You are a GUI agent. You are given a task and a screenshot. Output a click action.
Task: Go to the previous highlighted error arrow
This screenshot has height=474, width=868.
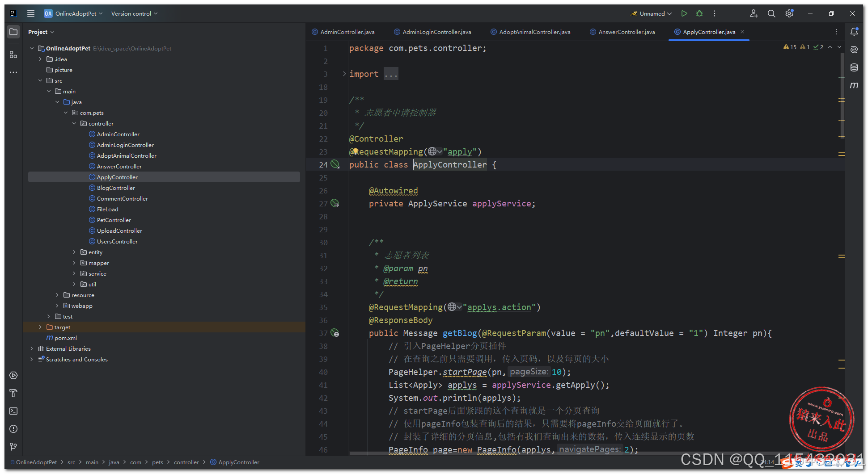830,47
